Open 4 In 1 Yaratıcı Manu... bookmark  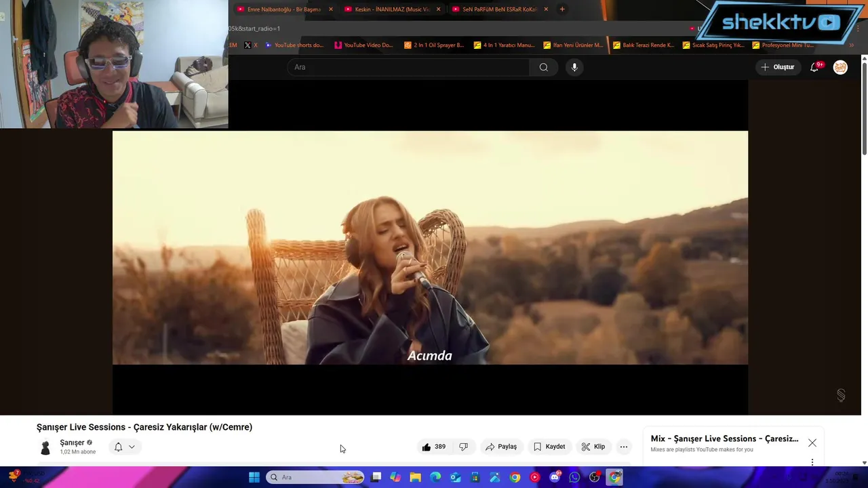(x=504, y=45)
